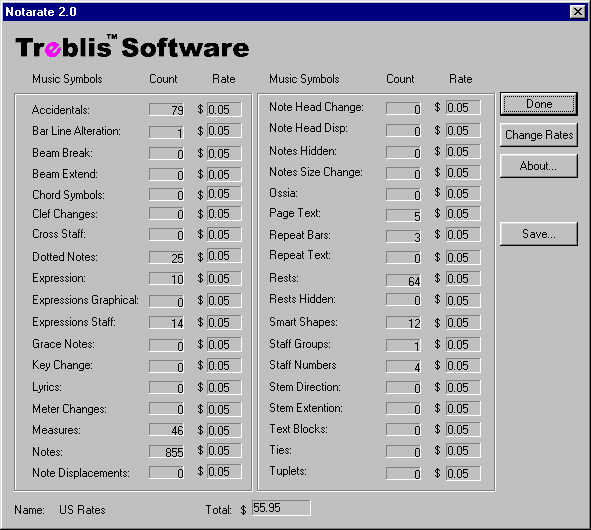Viewport: 591px width, 530px height.
Task: Click the Notes Hidden rate field
Action: tap(463, 152)
